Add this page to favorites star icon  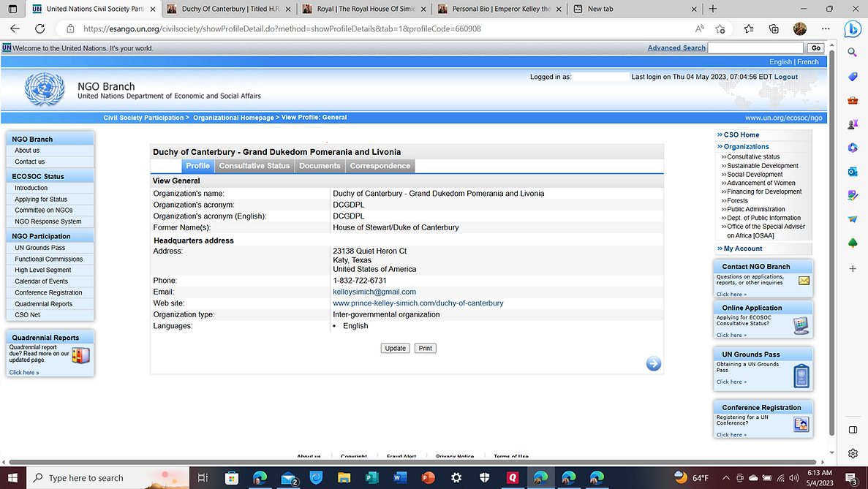point(720,29)
